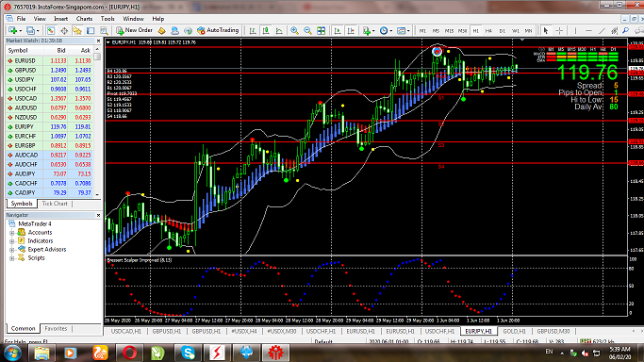Select the M15 timeframe

[x=449, y=31]
